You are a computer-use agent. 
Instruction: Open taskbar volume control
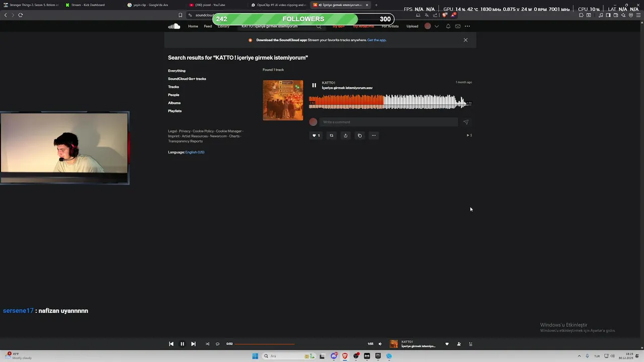pos(612,356)
